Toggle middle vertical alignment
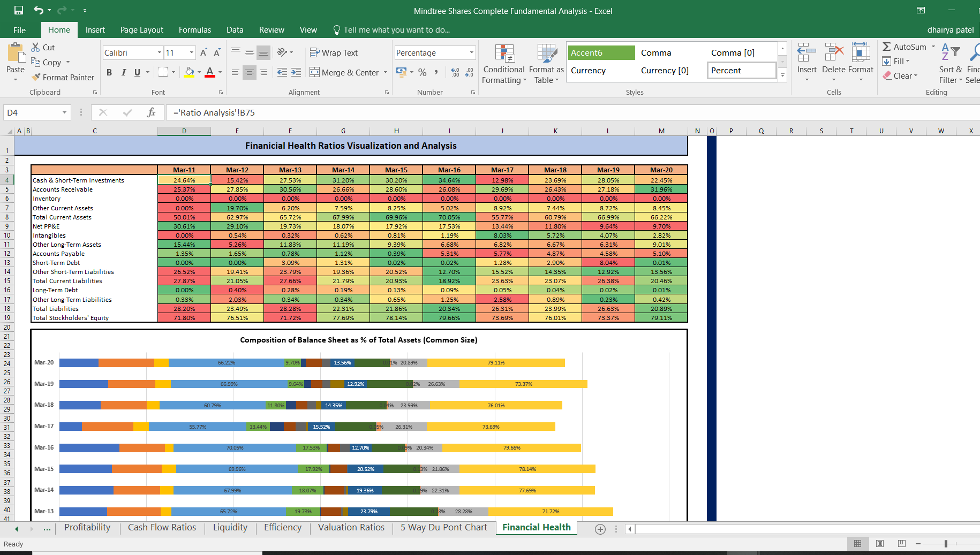Screen dimensions: 980x555 (250, 52)
